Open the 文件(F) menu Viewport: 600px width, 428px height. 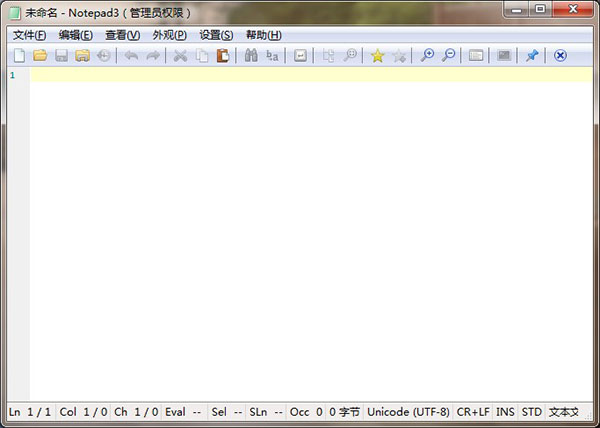pyautogui.click(x=29, y=35)
